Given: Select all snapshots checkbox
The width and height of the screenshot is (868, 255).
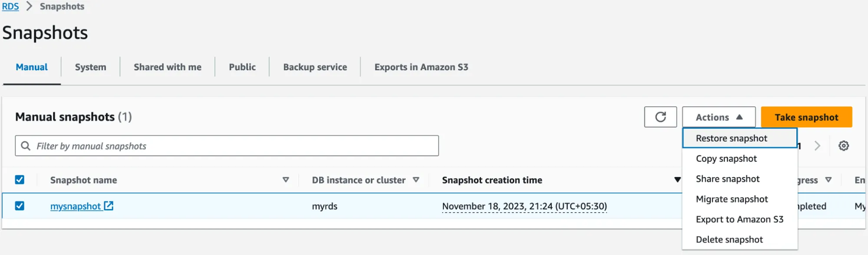Looking at the screenshot, I should [x=19, y=180].
